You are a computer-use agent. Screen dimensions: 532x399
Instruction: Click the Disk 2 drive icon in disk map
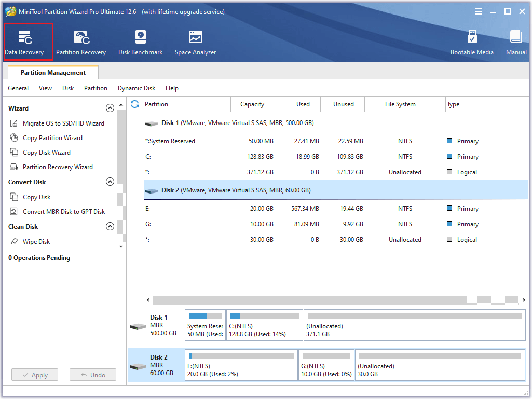point(138,366)
